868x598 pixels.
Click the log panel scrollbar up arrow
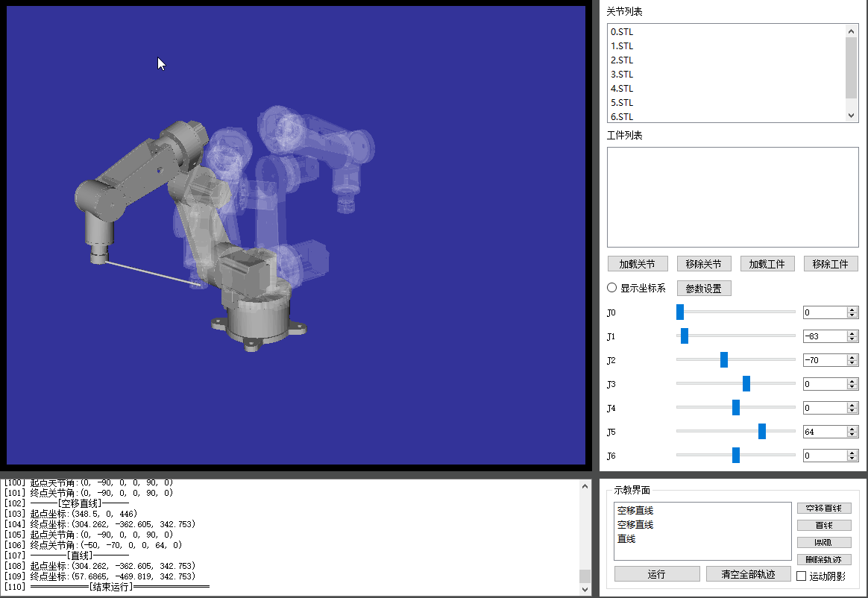click(585, 486)
